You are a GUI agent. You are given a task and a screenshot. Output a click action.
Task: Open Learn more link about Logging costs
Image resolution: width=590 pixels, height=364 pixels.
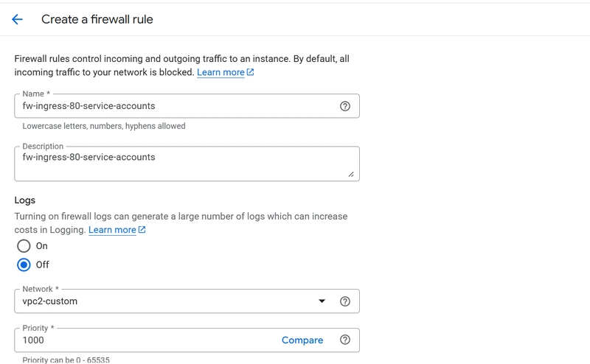click(x=112, y=230)
